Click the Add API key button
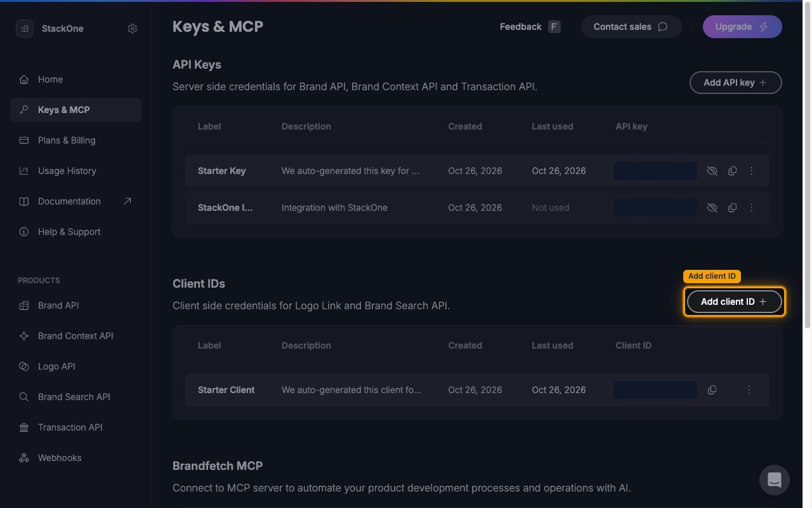The image size is (812, 508). (x=735, y=83)
